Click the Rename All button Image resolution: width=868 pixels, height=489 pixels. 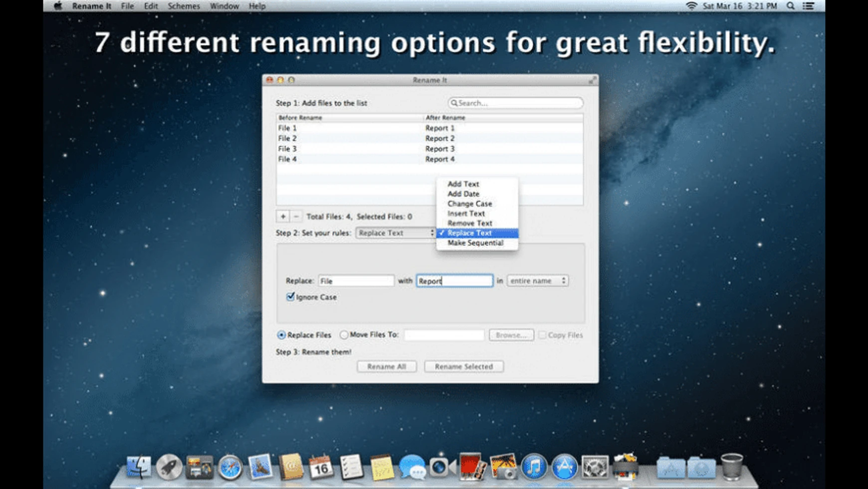(x=387, y=366)
